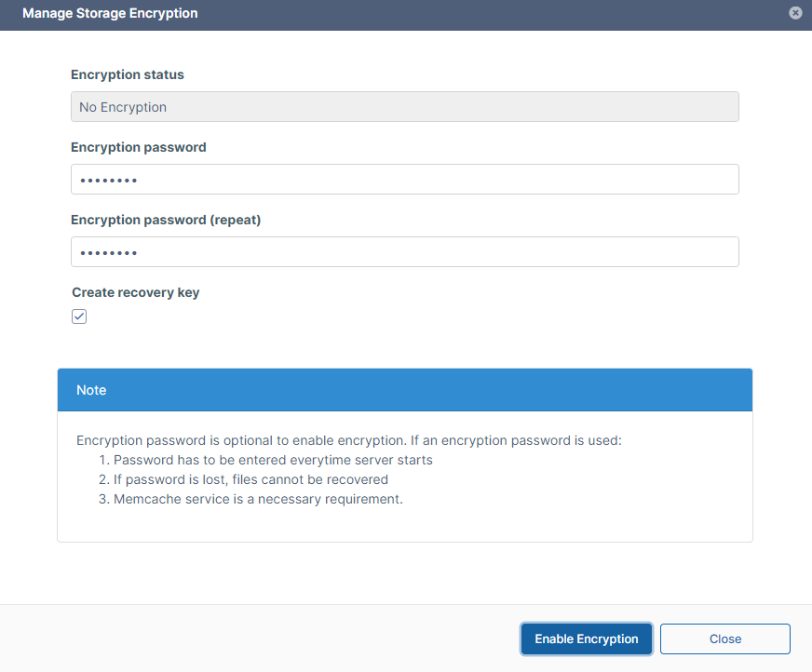Tick the Create recovery key checkbox

(79, 316)
